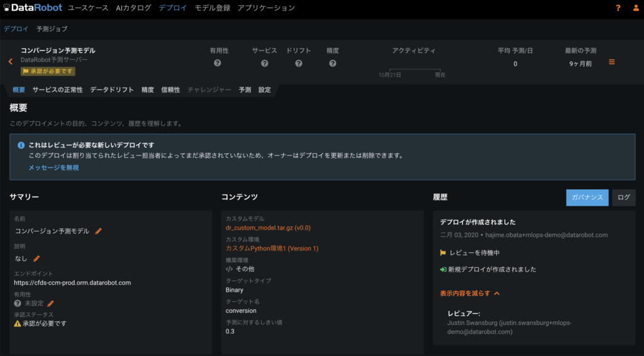
Task: Open the アプリケーション menu
Action: (266, 8)
